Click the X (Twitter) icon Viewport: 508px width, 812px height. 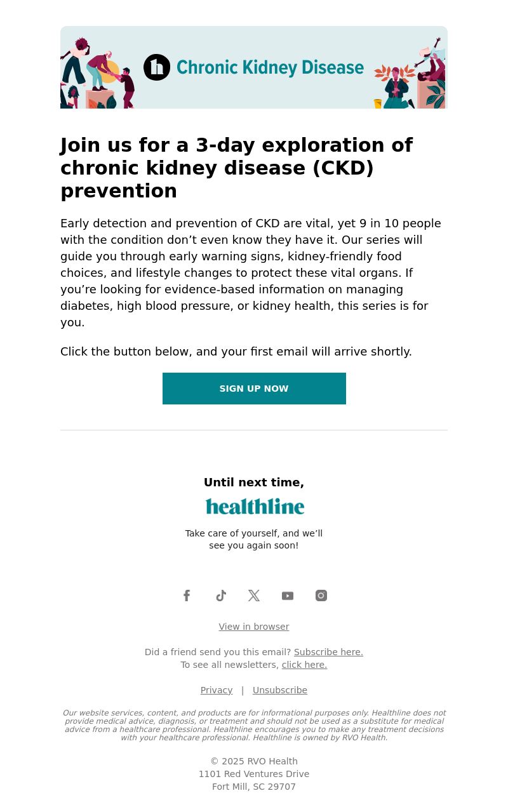click(254, 596)
